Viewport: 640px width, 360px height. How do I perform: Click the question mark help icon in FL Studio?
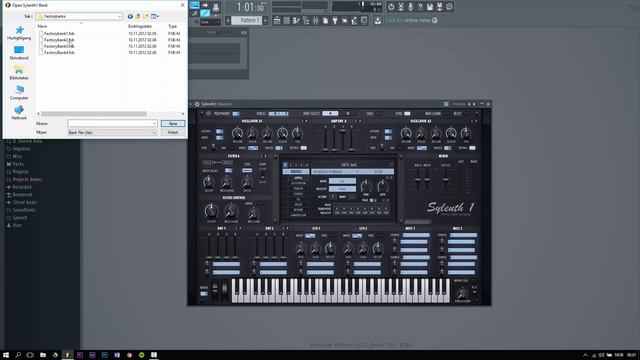point(420,7)
